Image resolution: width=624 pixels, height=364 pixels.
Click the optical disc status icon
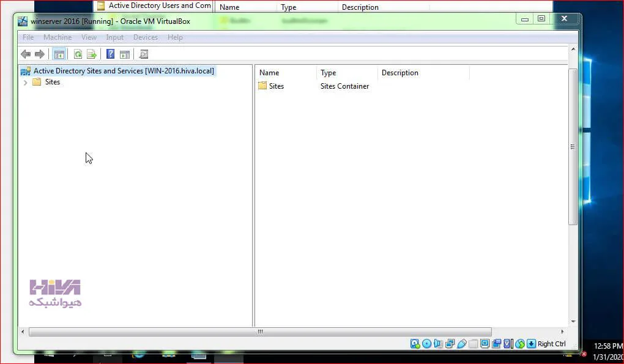[426, 344]
